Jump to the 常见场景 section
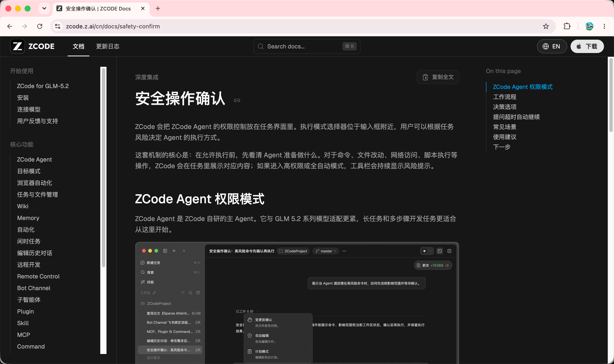The width and height of the screenshot is (614, 364). [x=505, y=127]
